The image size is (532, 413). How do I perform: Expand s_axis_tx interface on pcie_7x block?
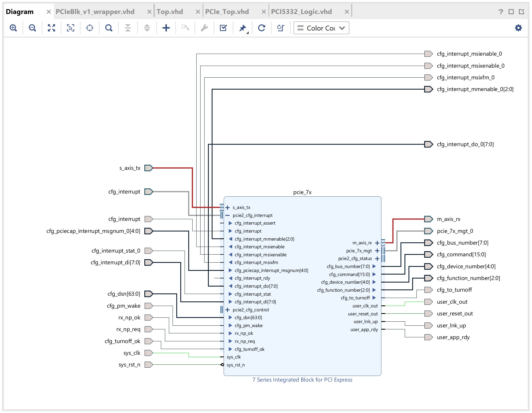click(227, 207)
